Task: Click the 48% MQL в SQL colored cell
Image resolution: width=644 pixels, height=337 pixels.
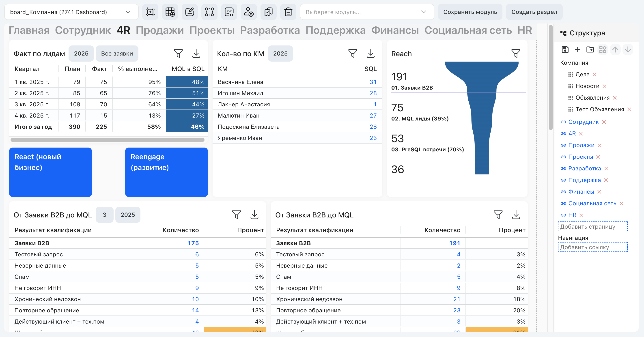Action: [x=187, y=82]
